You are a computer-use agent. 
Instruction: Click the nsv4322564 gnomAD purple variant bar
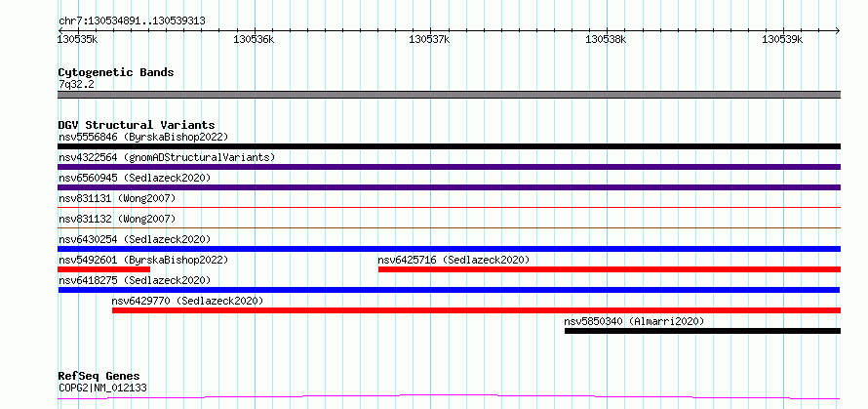449,167
